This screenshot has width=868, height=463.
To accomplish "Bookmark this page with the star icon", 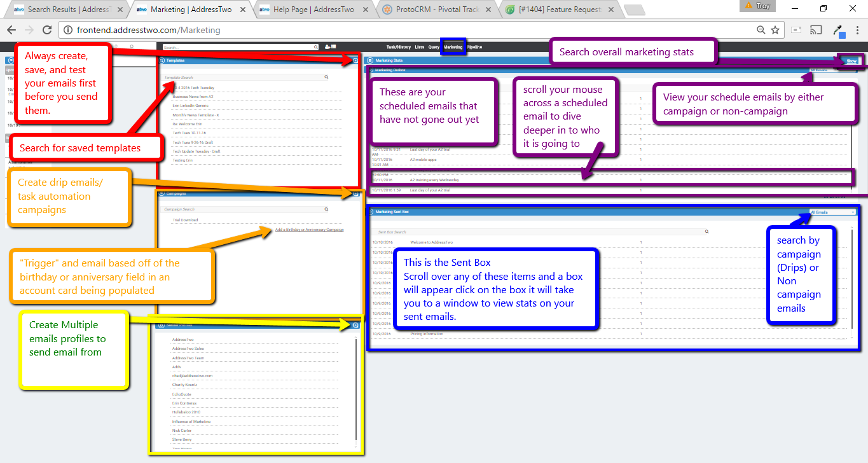I will coord(775,30).
